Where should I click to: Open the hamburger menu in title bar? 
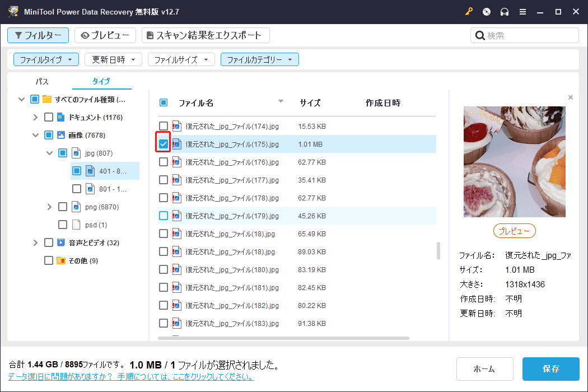click(522, 11)
